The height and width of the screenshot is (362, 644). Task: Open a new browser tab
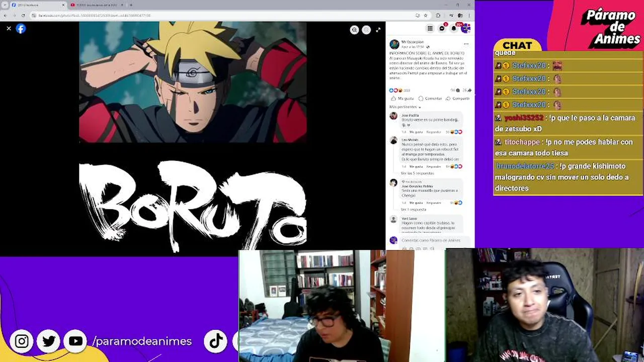coord(131,5)
